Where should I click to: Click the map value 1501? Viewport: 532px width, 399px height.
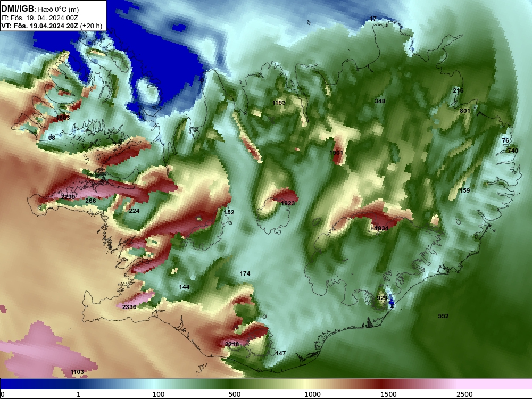(336, 153)
